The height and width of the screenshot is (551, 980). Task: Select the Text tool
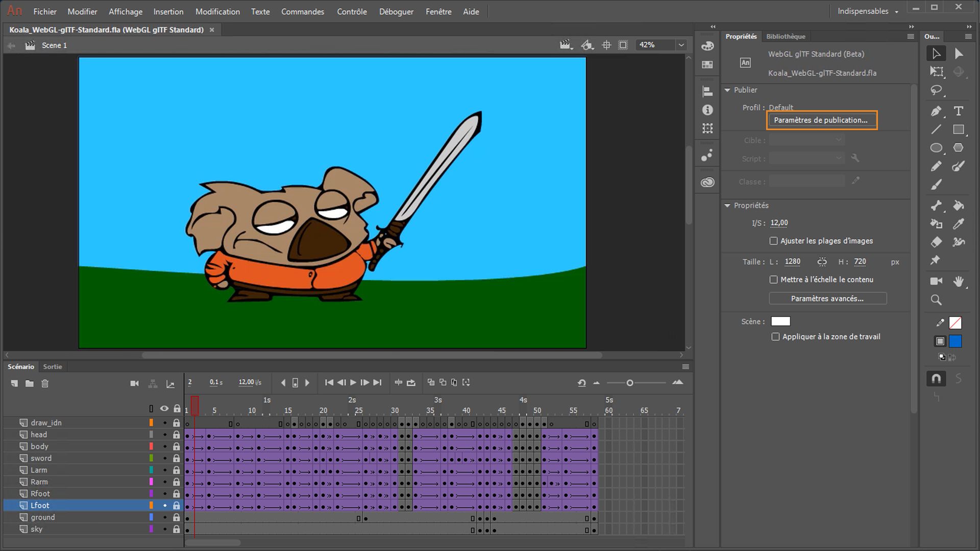[x=958, y=111]
